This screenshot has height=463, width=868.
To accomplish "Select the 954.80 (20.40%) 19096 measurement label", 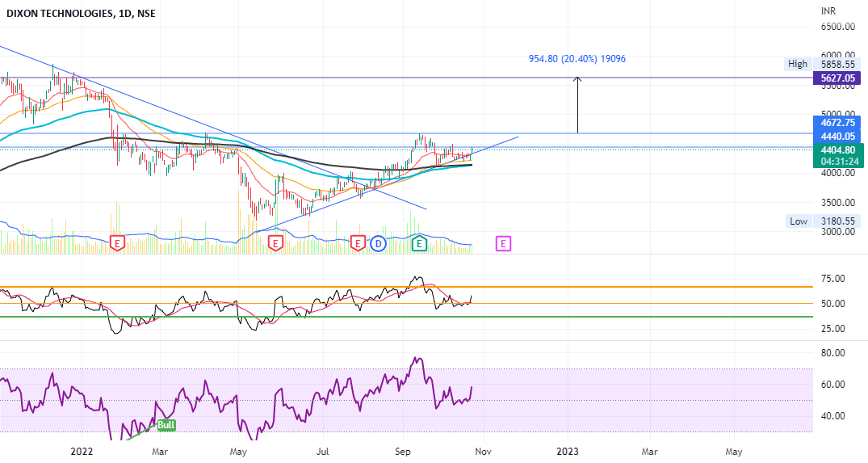I will click(x=577, y=59).
